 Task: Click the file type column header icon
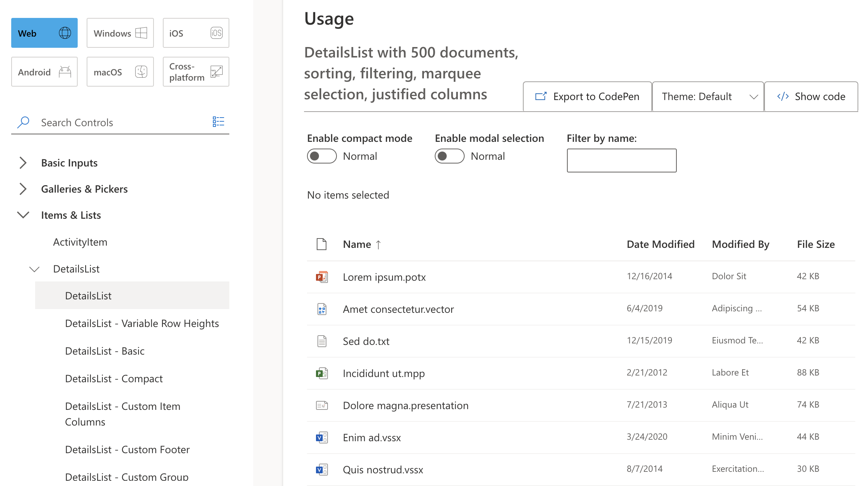[322, 244]
